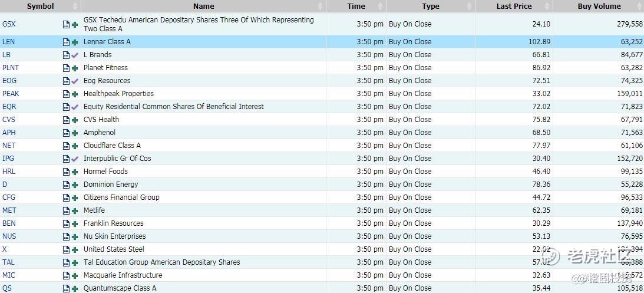
Task: Select 'Equity Residential Common Shares Of Beneficial Interest'
Action: click(x=174, y=107)
